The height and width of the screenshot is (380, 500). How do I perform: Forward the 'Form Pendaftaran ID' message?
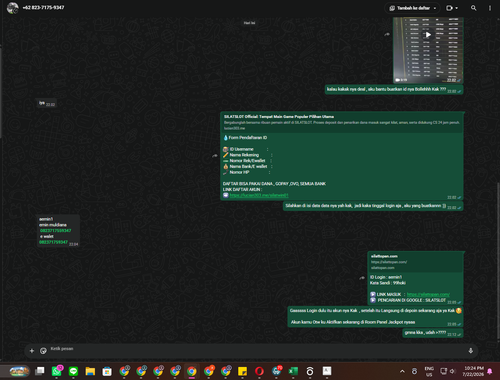(214, 156)
